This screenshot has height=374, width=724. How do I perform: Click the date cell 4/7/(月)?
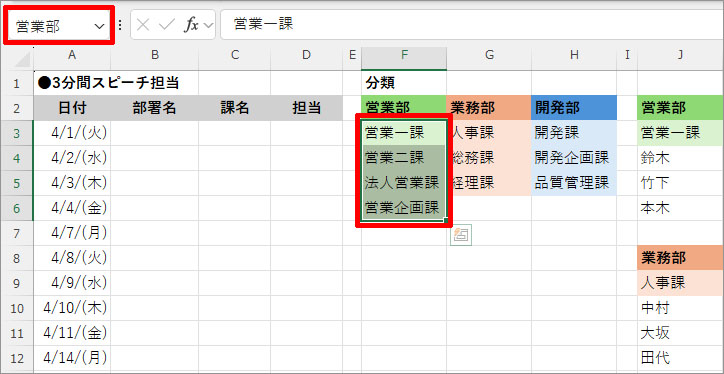(x=72, y=233)
